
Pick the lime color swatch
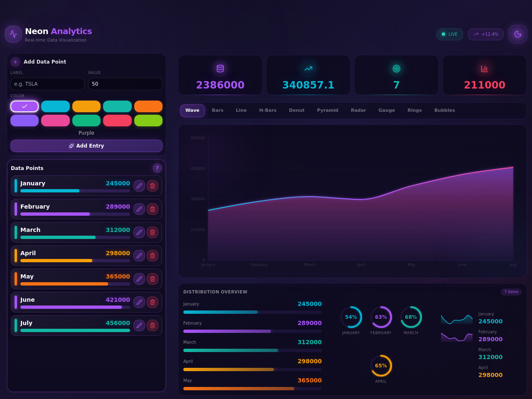pos(148,121)
